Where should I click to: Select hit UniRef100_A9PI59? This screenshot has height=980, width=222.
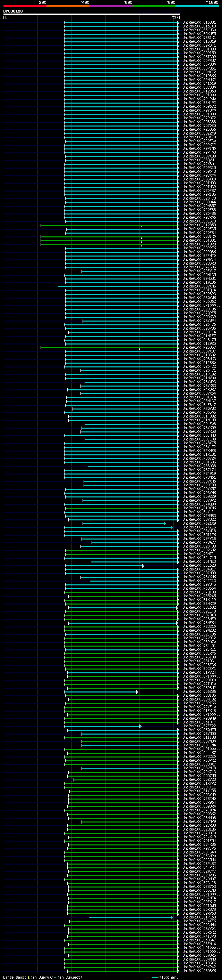tap(199, 53)
